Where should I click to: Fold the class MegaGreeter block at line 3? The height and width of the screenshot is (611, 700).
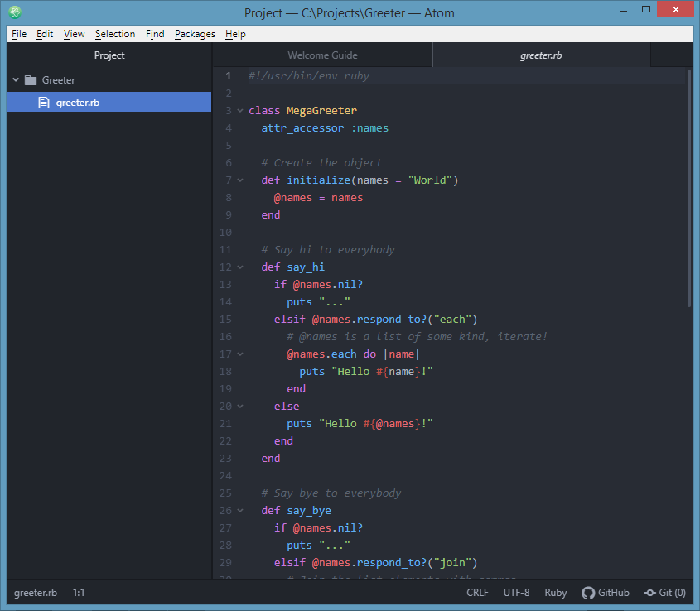coord(240,111)
